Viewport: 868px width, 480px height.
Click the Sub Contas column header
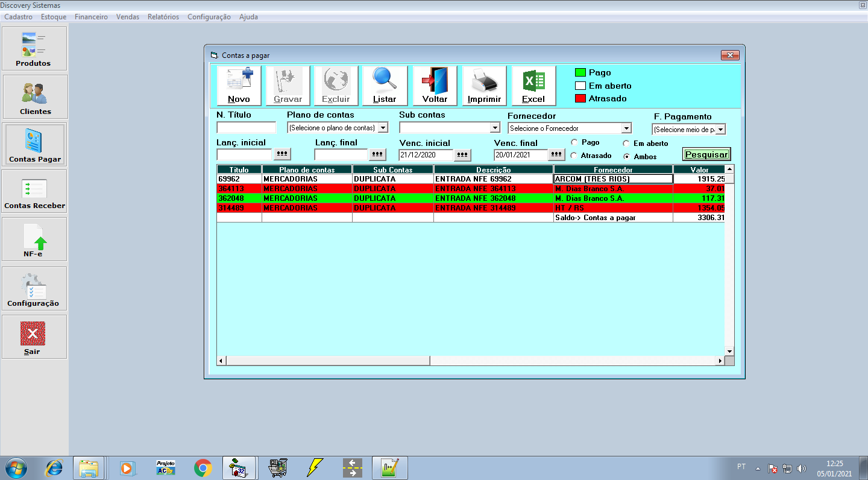[393, 170]
